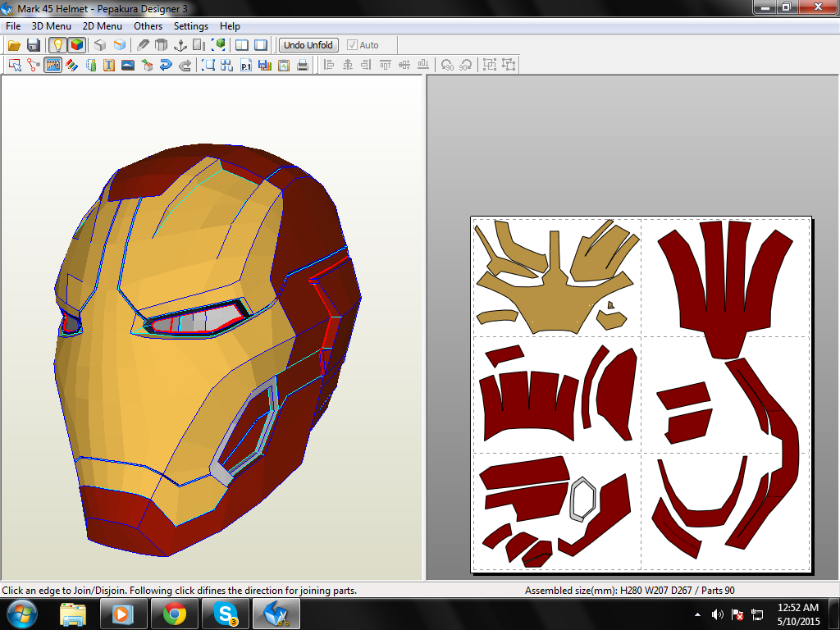Click the green cube with blue corners icon
Viewport: 840px width, 630px height.
218,45
